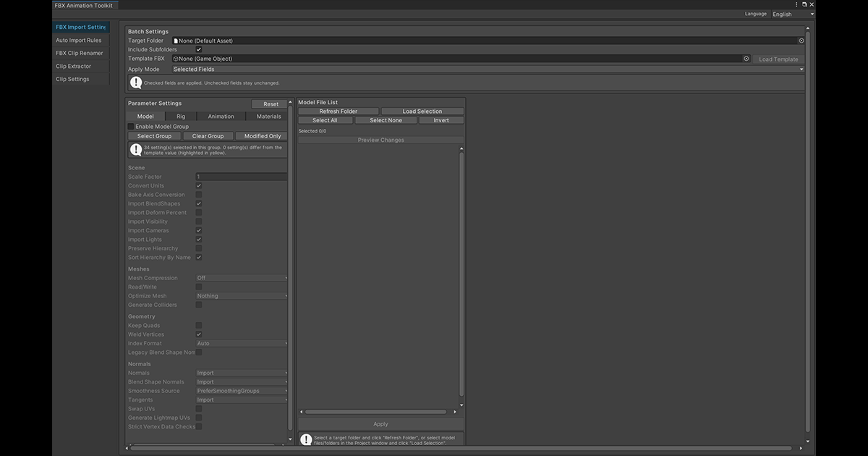Open the Target Folder object picker
The image size is (868, 456).
pos(801,41)
